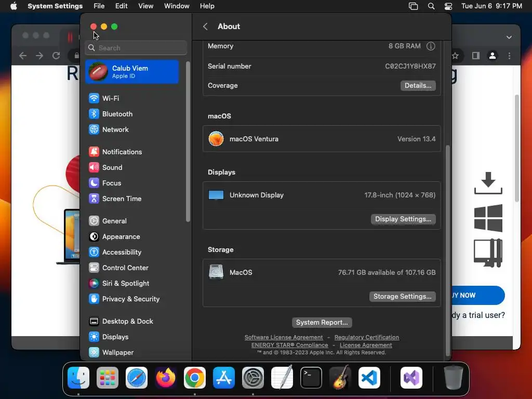Screen dimensions: 532x399
Task: Open Calub Viem Apple ID
Action: pyautogui.click(x=132, y=72)
